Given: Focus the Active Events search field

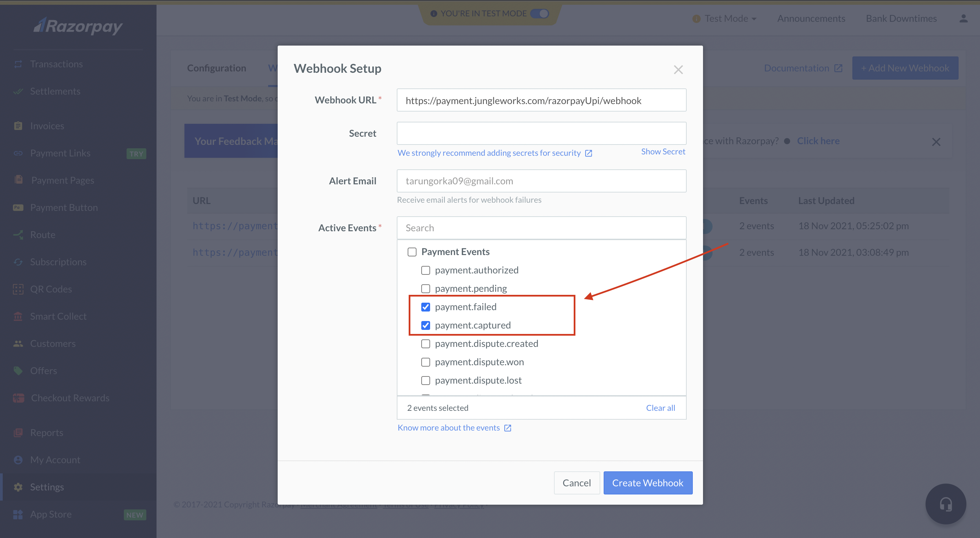Looking at the screenshot, I should (541, 228).
